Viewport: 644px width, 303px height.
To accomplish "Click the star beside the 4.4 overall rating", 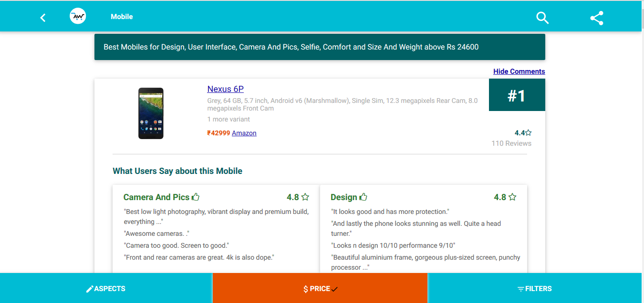I will pos(529,133).
